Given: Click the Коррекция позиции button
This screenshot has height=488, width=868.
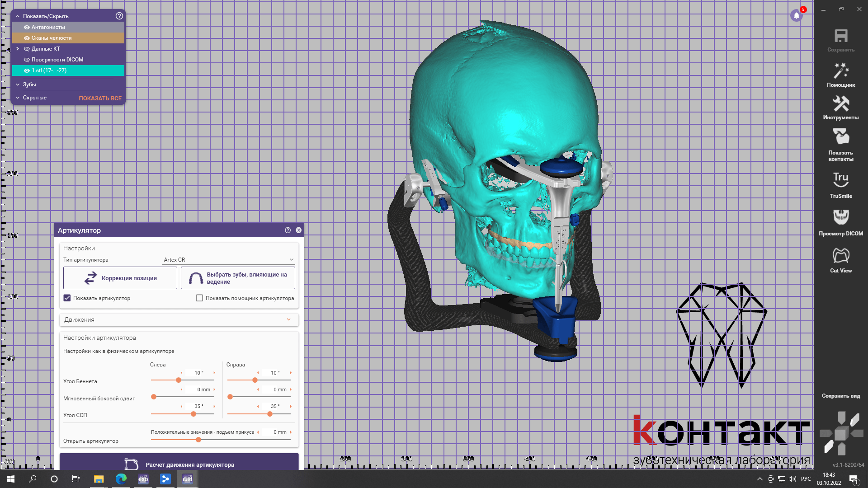Looking at the screenshot, I should (x=120, y=278).
